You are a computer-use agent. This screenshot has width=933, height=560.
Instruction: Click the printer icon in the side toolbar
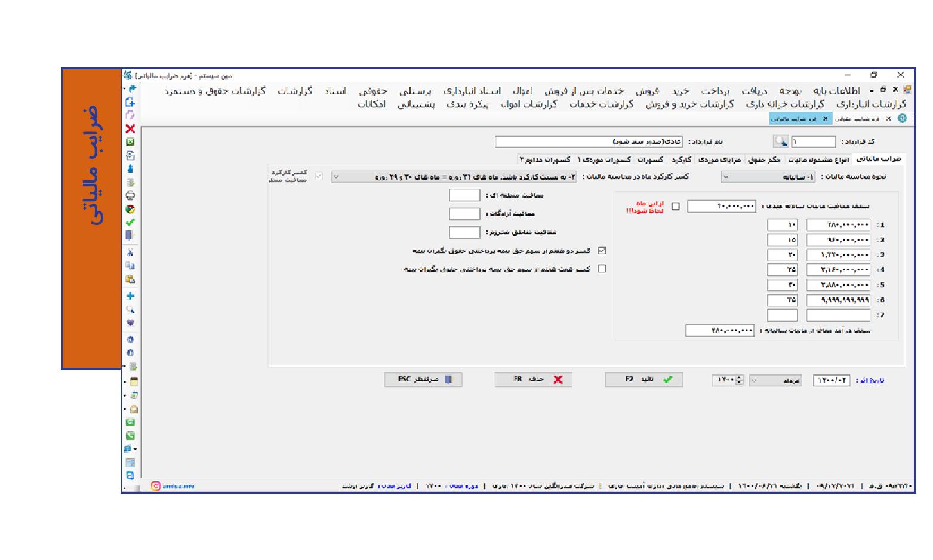[x=130, y=196]
